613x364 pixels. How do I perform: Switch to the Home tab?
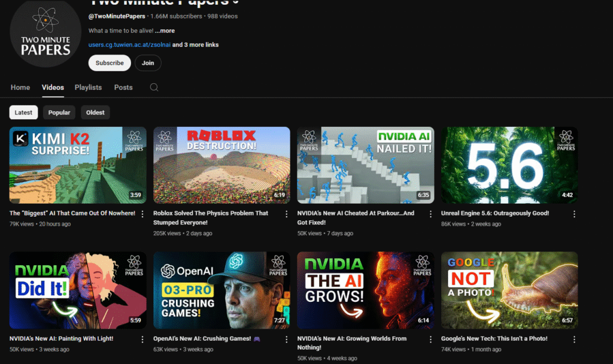(20, 87)
